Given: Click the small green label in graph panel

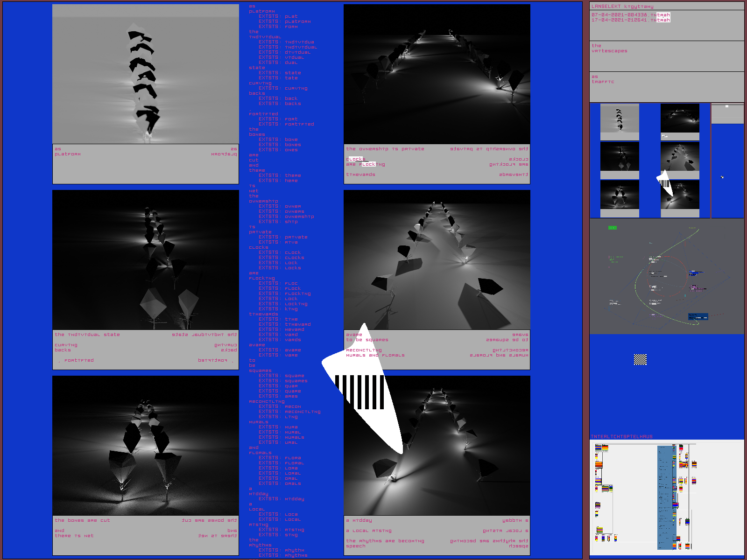Looking at the screenshot, I should (612, 228).
